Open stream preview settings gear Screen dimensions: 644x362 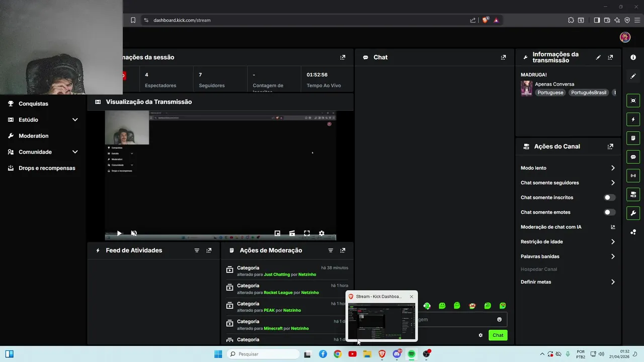(321, 233)
